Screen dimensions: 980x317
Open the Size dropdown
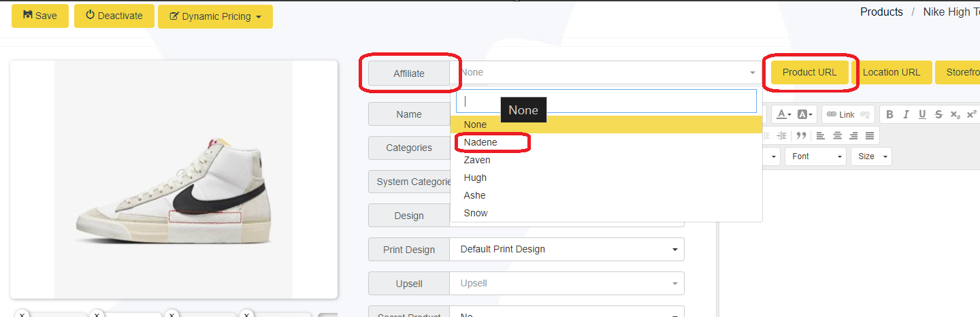871,156
